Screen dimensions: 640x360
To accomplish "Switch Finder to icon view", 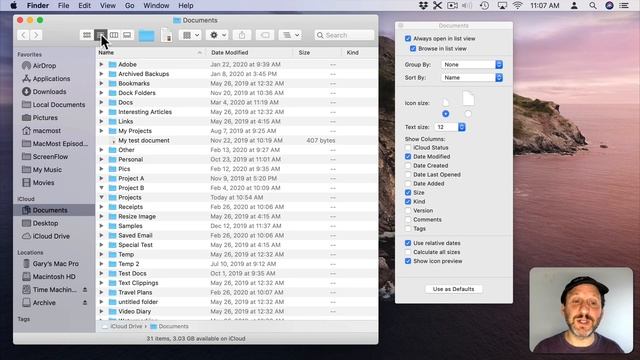I will tap(87, 35).
